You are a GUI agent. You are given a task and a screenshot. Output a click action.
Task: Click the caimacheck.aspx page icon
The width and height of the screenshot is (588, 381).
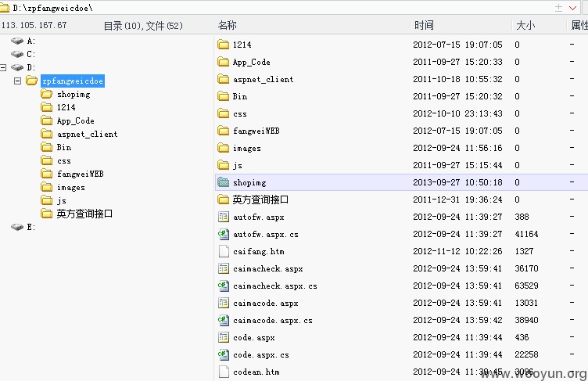pyautogui.click(x=224, y=269)
